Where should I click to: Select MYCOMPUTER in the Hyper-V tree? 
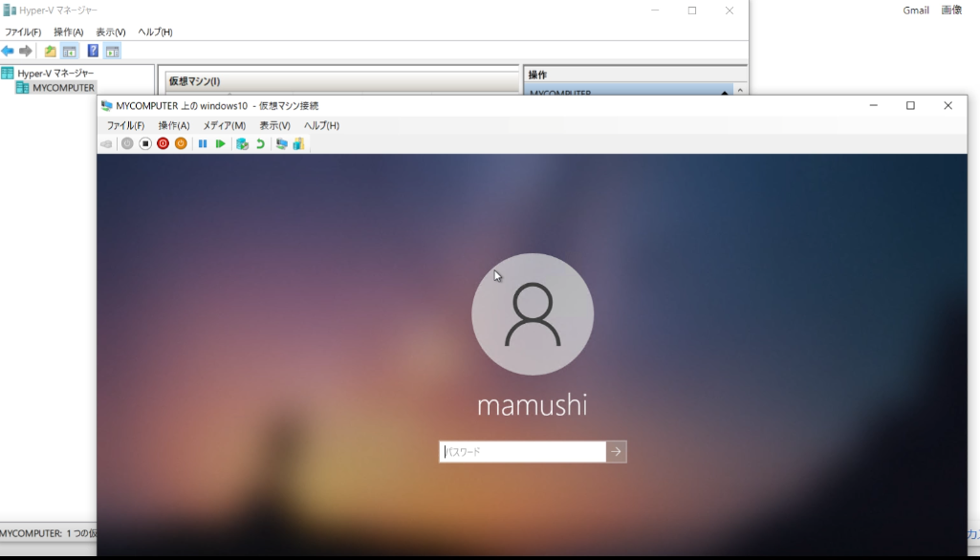(x=63, y=88)
